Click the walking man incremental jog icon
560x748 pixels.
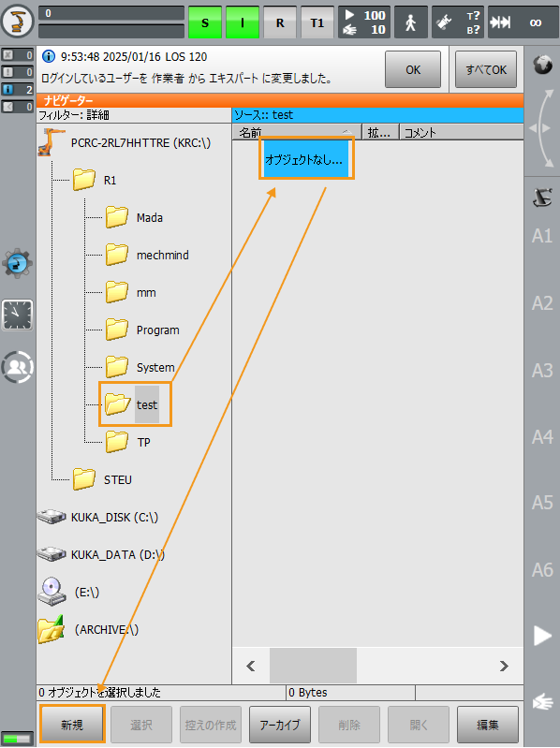pos(411,22)
